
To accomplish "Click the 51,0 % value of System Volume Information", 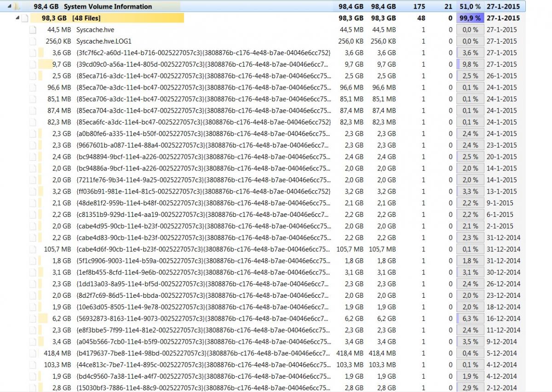I will [x=470, y=6].
